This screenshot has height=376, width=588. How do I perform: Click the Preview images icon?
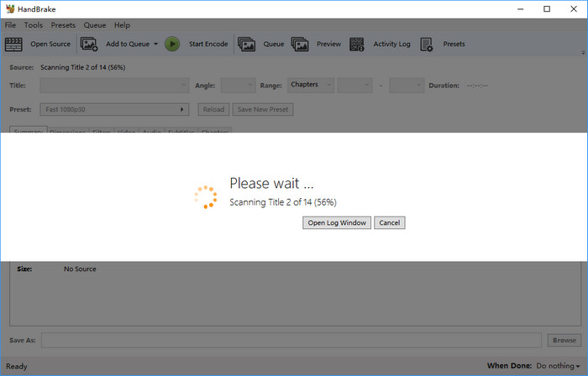pyautogui.click(x=300, y=44)
